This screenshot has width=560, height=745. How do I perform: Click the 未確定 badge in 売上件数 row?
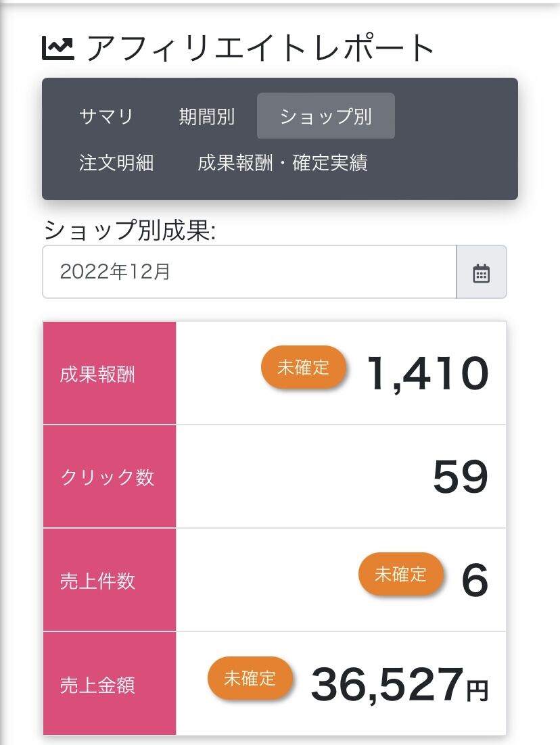pos(400,575)
